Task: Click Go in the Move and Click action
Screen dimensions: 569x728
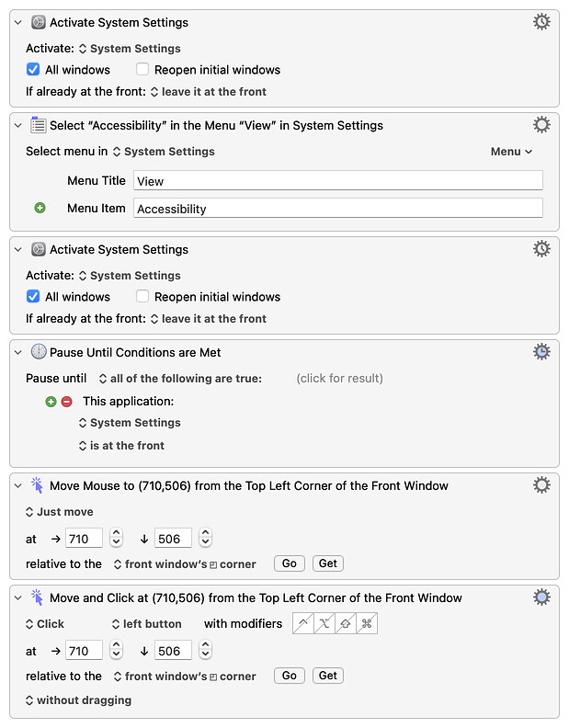Action: (289, 676)
